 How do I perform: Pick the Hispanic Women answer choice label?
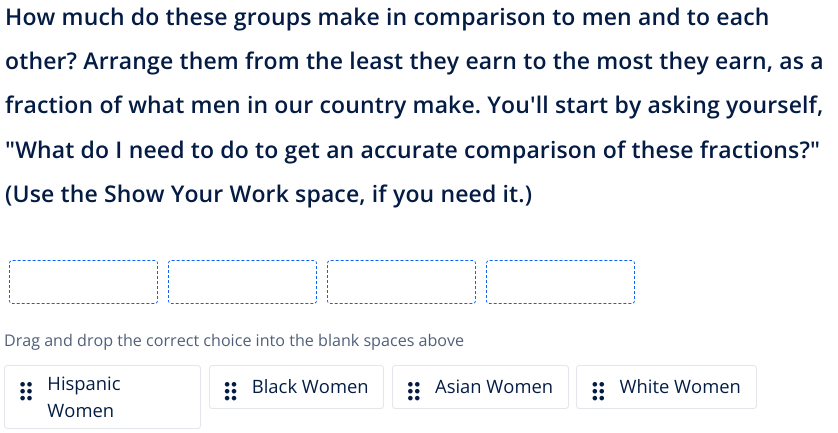[x=83, y=384]
